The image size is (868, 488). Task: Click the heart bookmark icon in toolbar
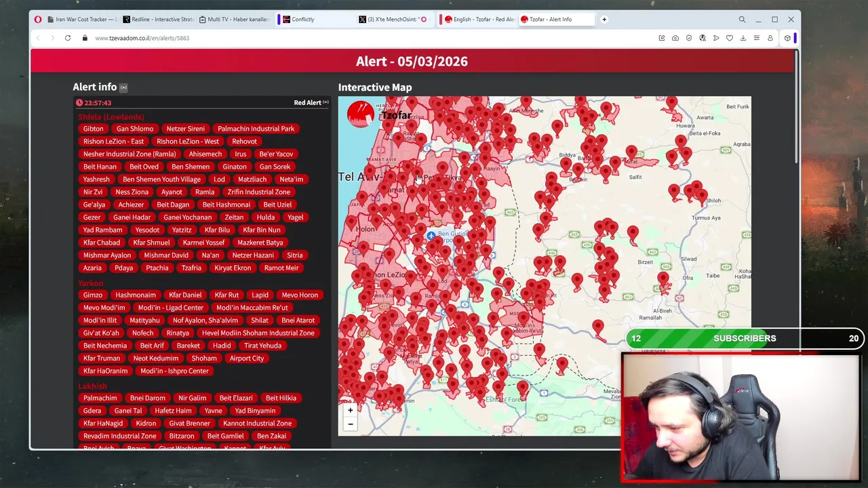click(730, 38)
